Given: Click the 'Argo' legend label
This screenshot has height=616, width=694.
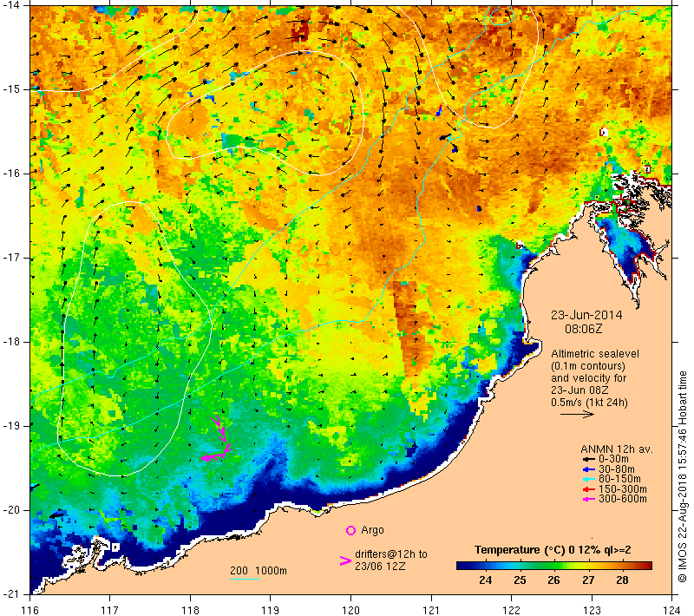Looking at the screenshot, I should [x=372, y=531].
